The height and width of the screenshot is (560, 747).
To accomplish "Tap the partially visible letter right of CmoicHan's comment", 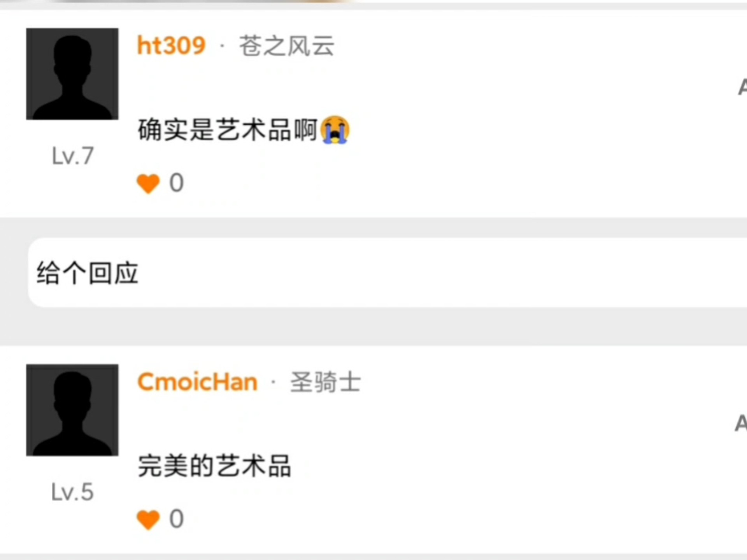I will [x=742, y=423].
